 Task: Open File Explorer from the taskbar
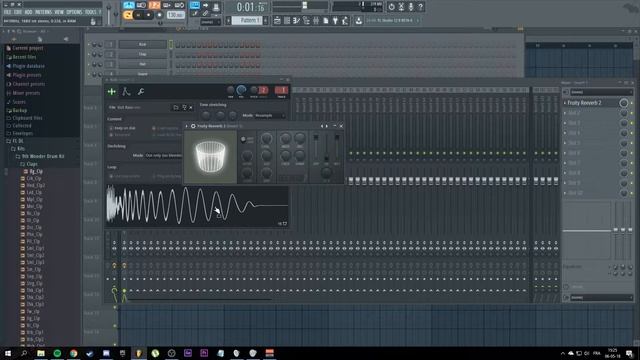(x=41, y=353)
